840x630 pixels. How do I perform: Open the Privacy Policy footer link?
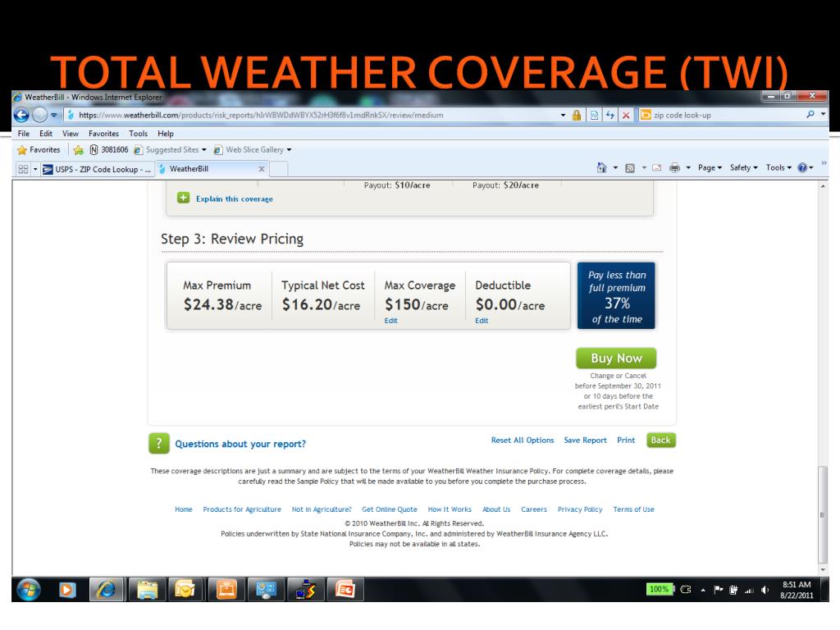point(580,509)
